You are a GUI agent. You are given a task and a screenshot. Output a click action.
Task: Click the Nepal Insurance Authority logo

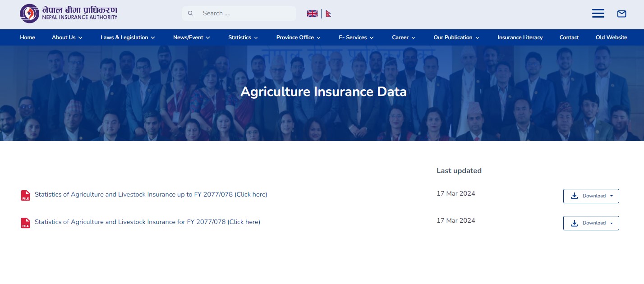69,14
